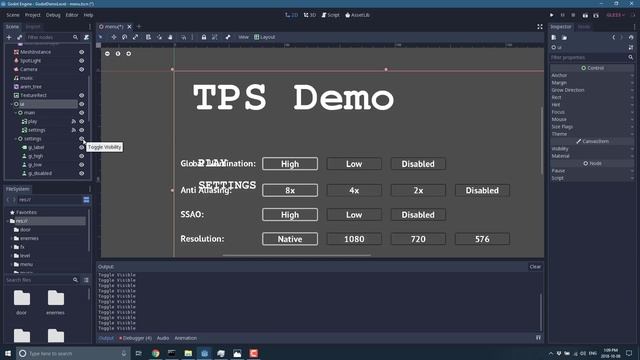This screenshot has height=360, width=640.
Task: Switch to Debugger bottom panel tab
Action: pyautogui.click(x=136, y=338)
